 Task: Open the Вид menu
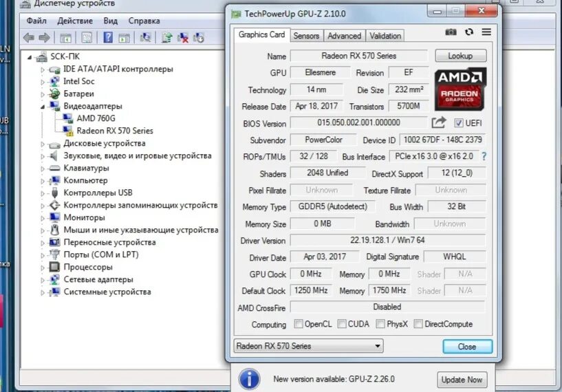(110, 21)
